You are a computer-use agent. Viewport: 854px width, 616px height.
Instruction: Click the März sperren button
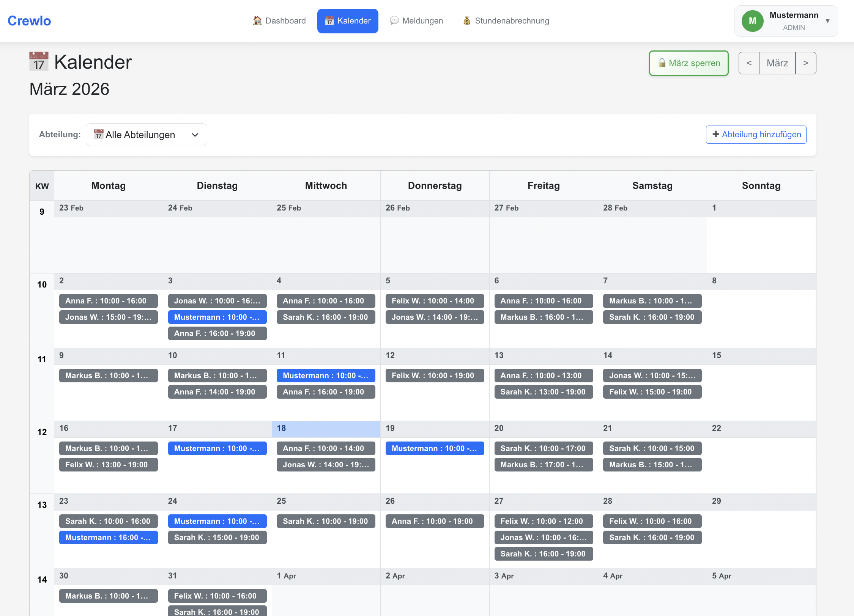[688, 63]
